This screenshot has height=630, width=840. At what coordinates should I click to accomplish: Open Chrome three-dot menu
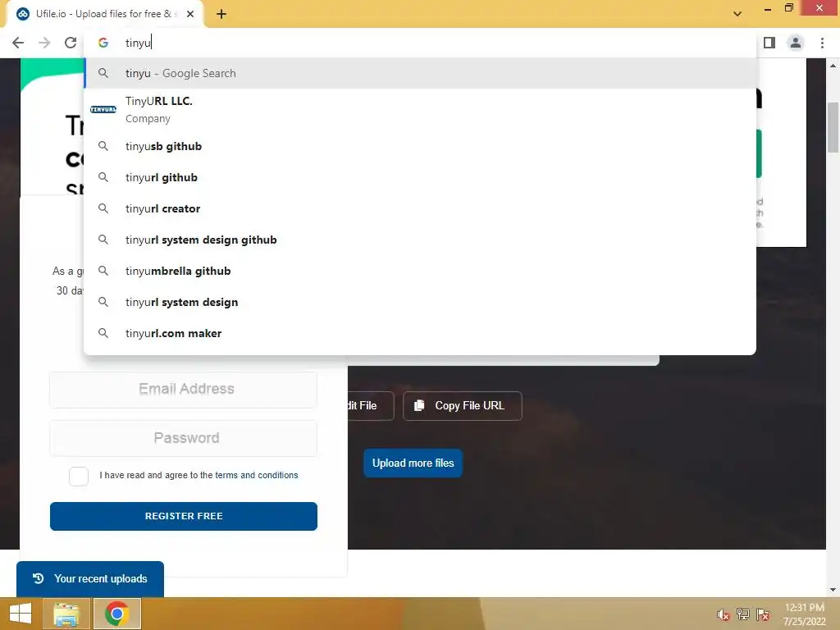point(822,43)
